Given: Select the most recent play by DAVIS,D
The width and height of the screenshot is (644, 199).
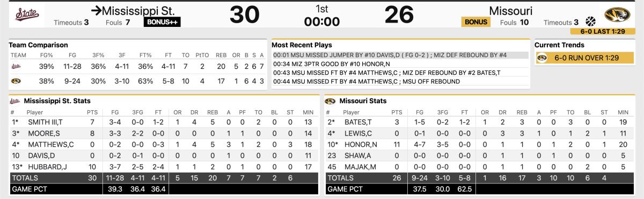Looking at the screenshot, I should [400, 55].
